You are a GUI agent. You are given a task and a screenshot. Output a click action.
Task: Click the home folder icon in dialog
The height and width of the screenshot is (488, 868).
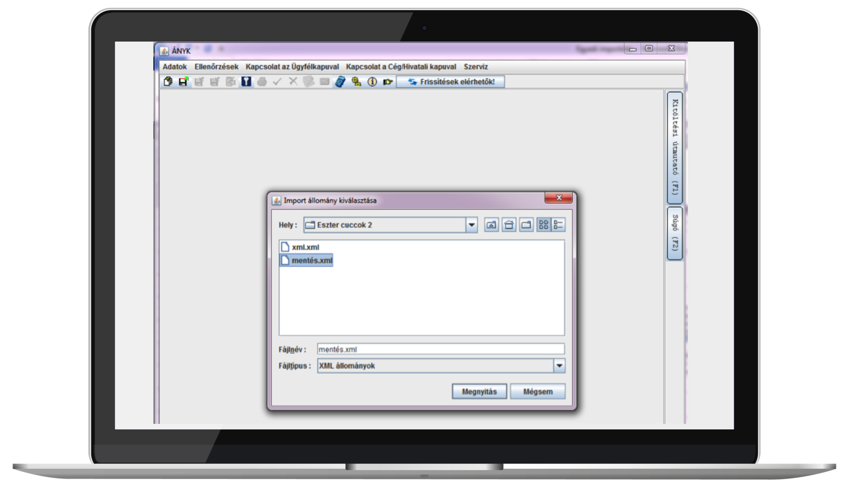tap(509, 225)
